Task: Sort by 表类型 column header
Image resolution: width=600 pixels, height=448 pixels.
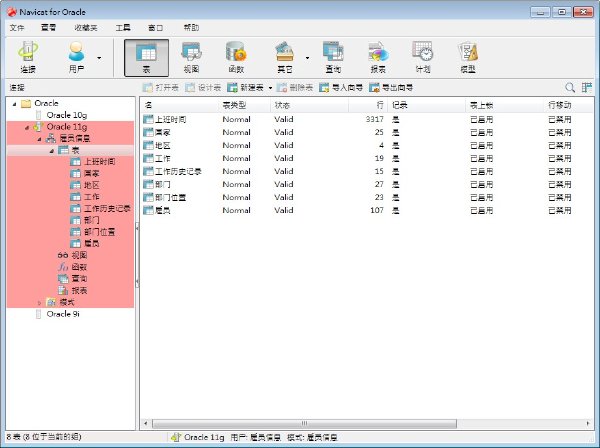Action: (x=245, y=105)
